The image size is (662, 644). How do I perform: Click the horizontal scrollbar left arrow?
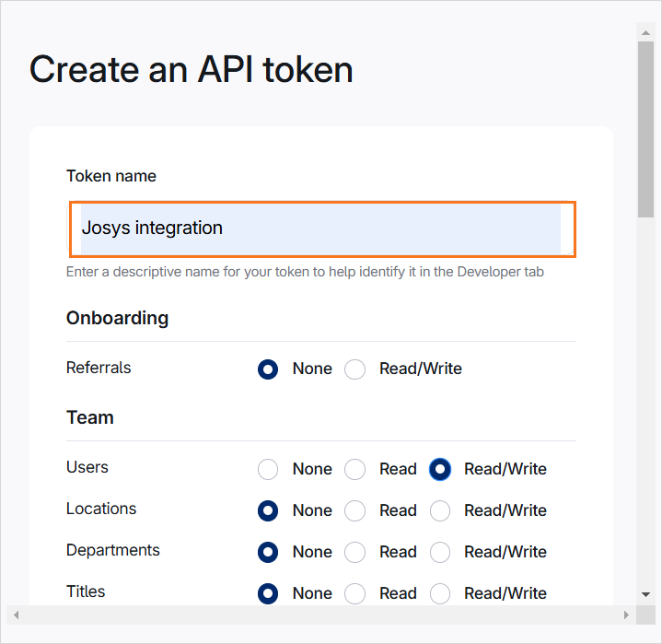click(16, 615)
